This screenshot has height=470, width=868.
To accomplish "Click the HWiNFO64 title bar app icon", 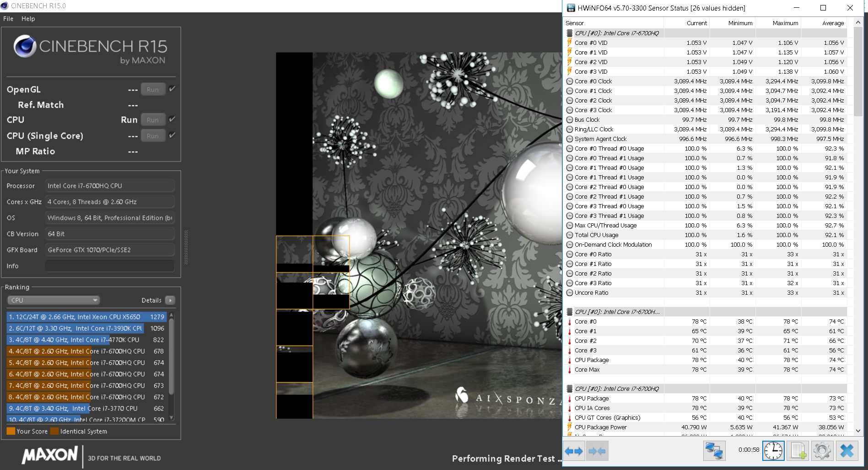I will [571, 8].
